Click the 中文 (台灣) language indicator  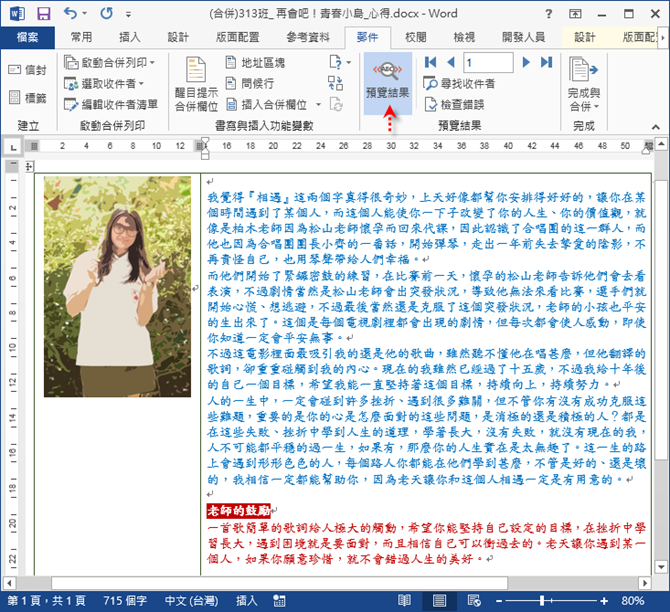191,601
